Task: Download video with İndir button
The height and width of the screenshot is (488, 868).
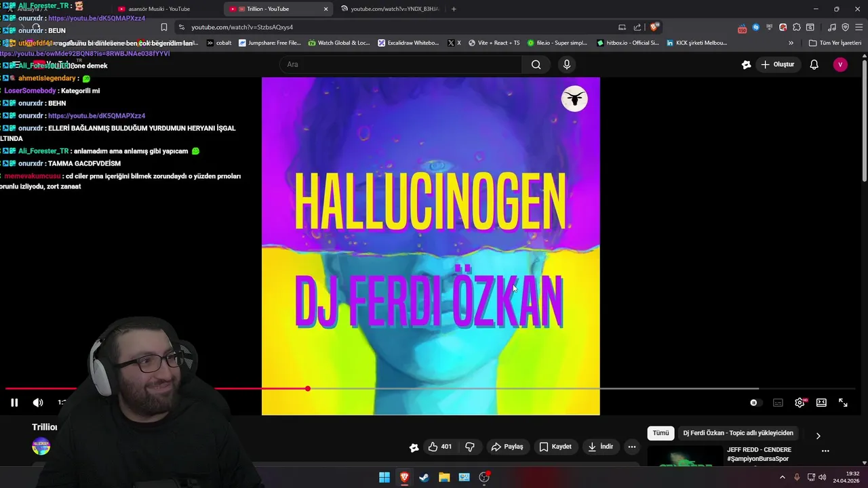Action: [600, 447]
